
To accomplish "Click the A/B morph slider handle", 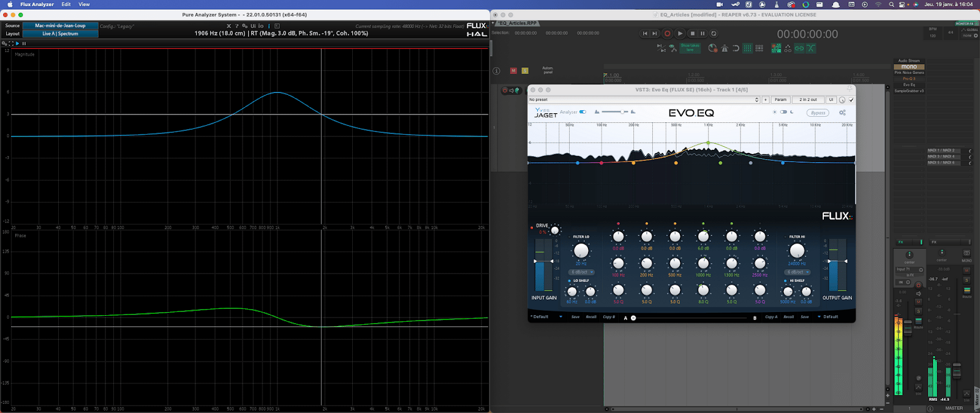I will click(633, 318).
